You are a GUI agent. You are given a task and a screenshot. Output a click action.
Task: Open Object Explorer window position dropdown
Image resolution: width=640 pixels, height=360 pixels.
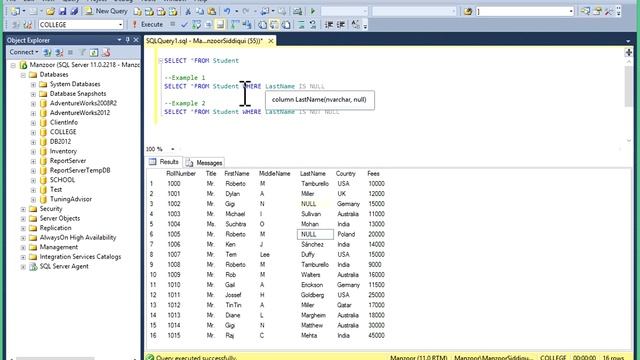tap(119, 40)
